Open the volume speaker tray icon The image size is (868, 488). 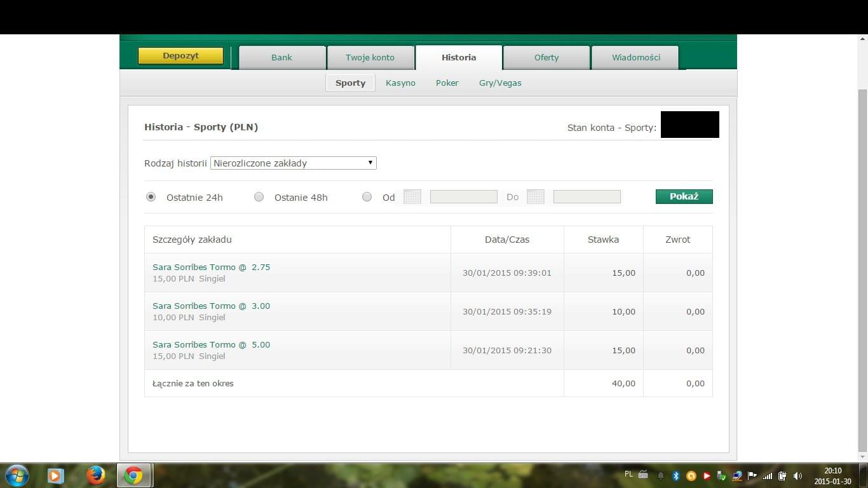pyautogui.click(x=797, y=475)
